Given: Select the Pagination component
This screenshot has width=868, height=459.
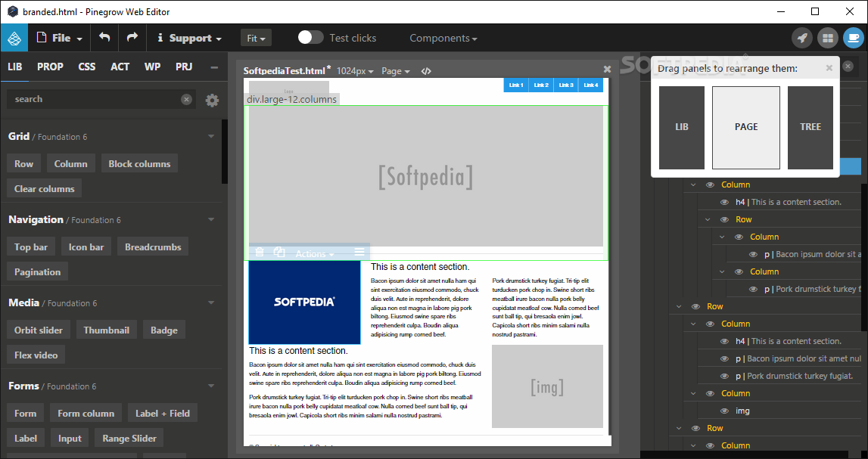Looking at the screenshot, I should pyautogui.click(x=38, y=272).
